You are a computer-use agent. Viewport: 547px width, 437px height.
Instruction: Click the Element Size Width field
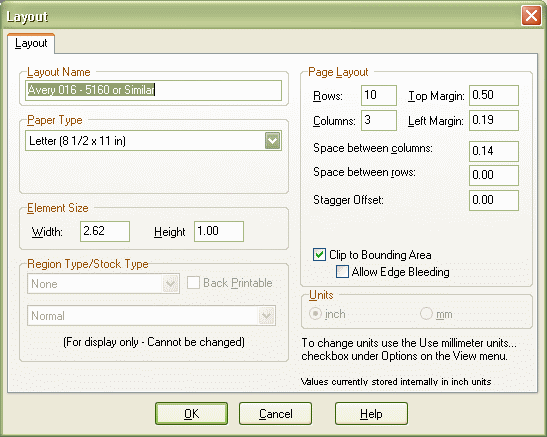click(105, 231)
